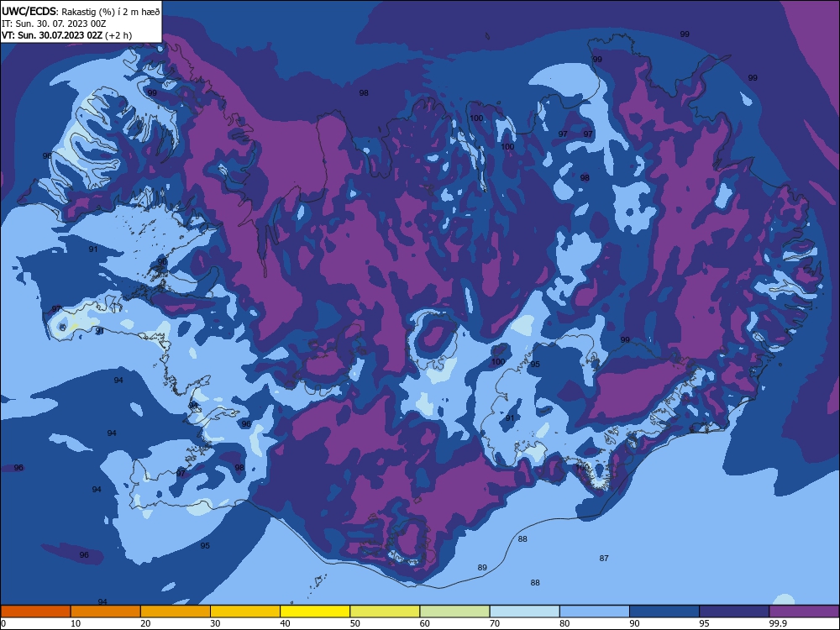Pick the pale blue 70–80 legend swatch
Screen dimensions: 840x630
click(525, 612)
